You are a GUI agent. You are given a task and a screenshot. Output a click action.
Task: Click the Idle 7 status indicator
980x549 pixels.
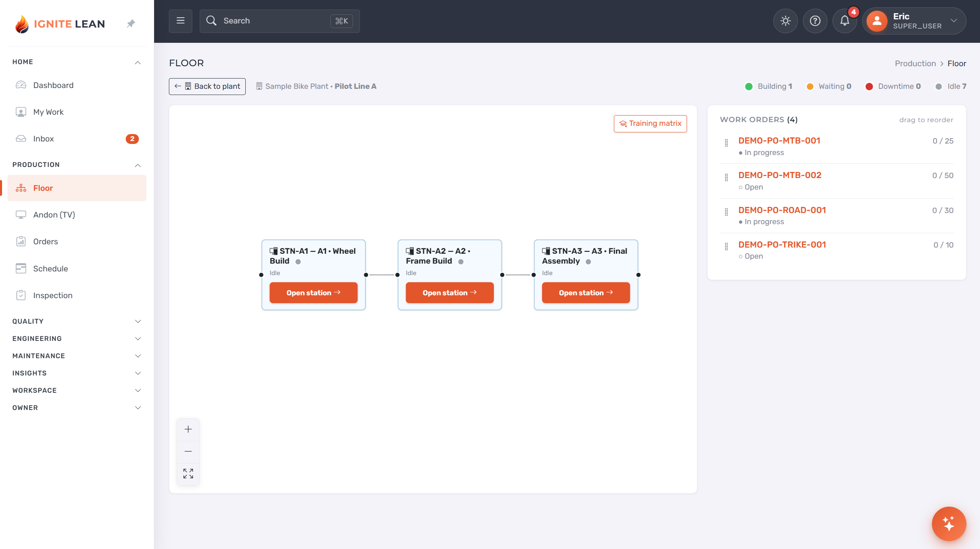950,86
